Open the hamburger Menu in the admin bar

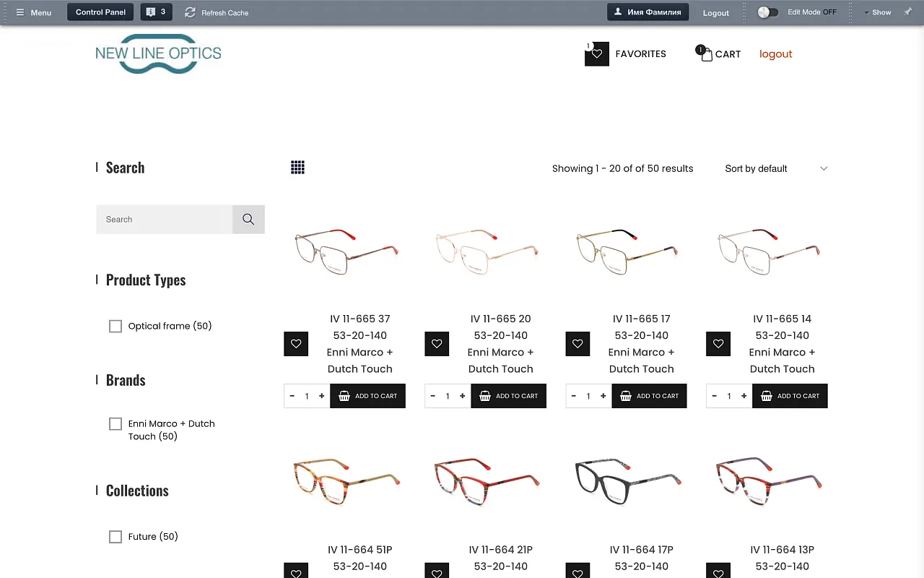pos(34,12)
